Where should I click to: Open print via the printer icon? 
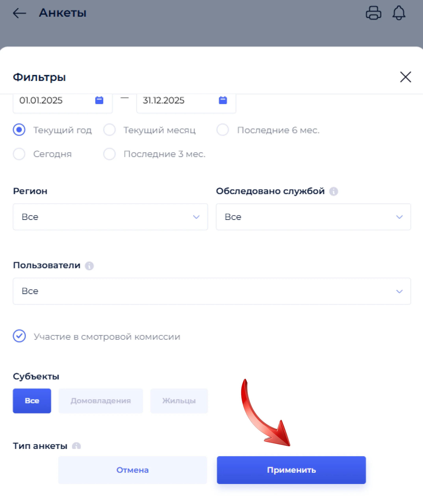click(x=373, y=13)
